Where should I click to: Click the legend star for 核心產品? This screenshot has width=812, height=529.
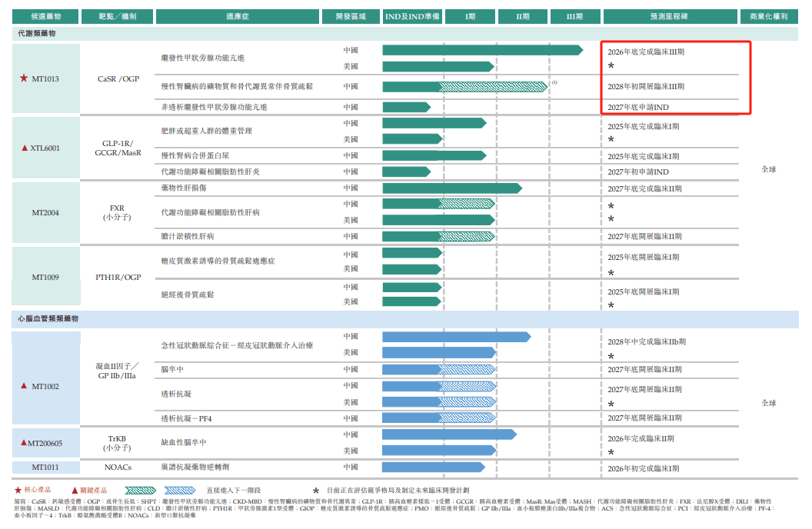pos(18,490)
